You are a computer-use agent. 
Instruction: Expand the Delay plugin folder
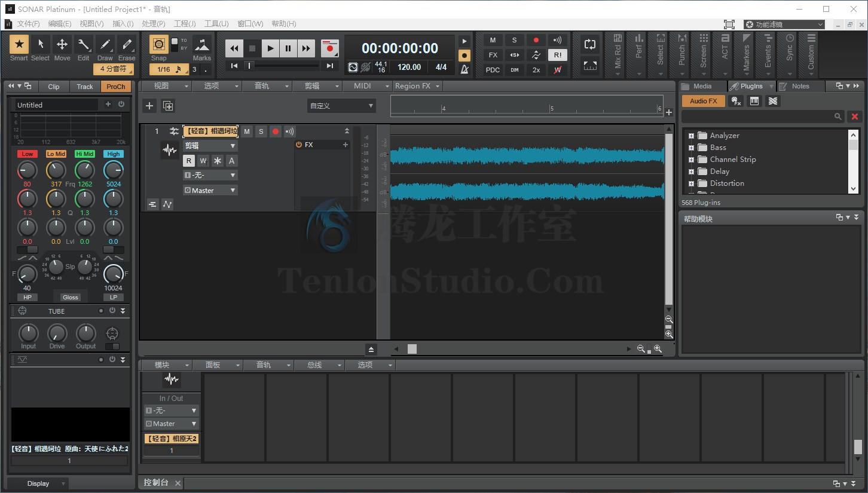point(692,172)
